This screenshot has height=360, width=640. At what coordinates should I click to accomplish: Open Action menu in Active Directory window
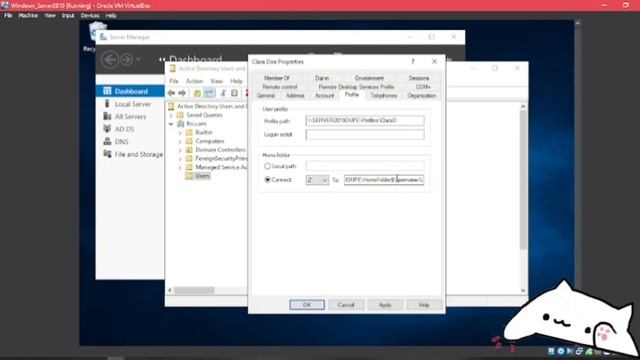(x=194, y=81)
